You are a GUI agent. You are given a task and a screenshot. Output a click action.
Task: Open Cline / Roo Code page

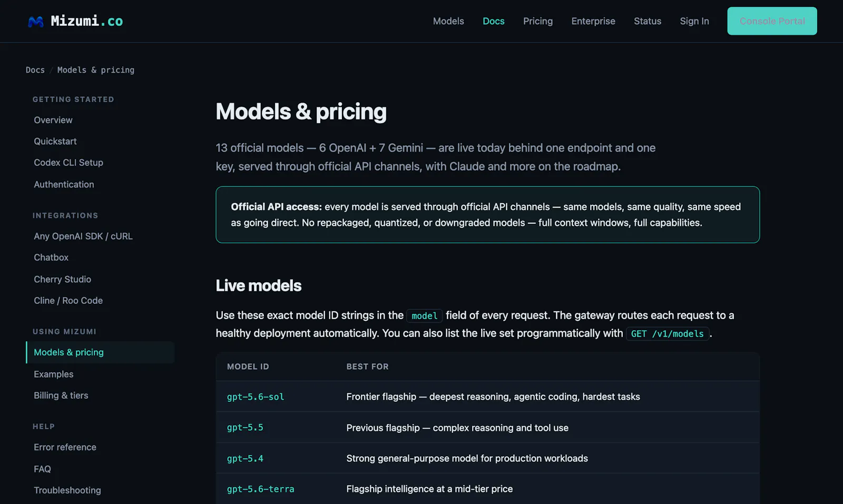tap(68, 301)
